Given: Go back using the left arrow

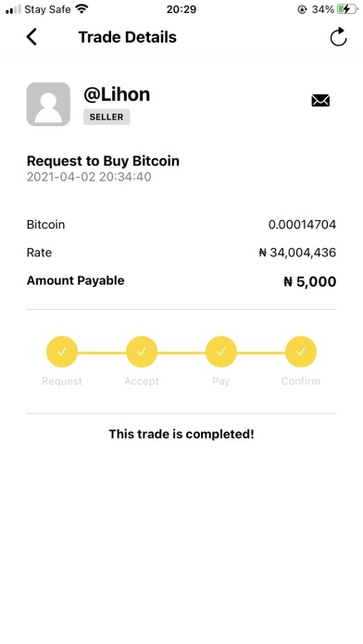Looking at the screenshot, I should click(x=31, y=37).
